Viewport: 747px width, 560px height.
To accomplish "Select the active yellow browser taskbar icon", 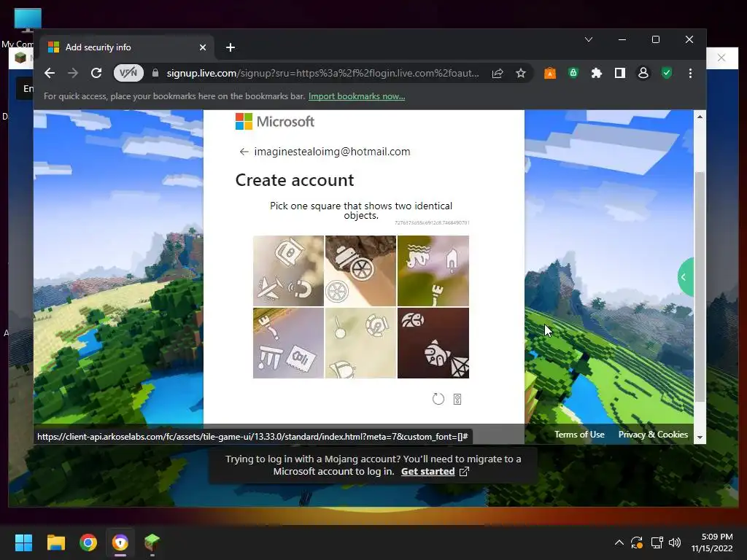I will [120, 542].
